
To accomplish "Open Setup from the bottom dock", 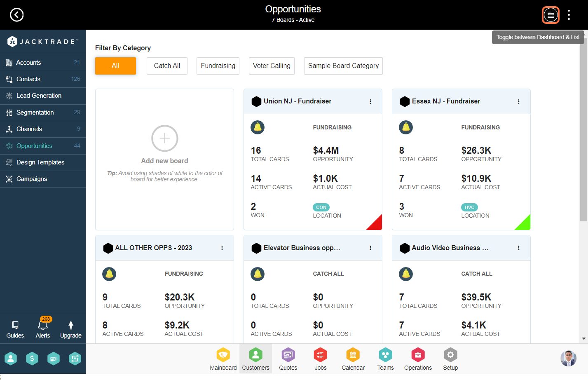I will (x=450, y=359).
